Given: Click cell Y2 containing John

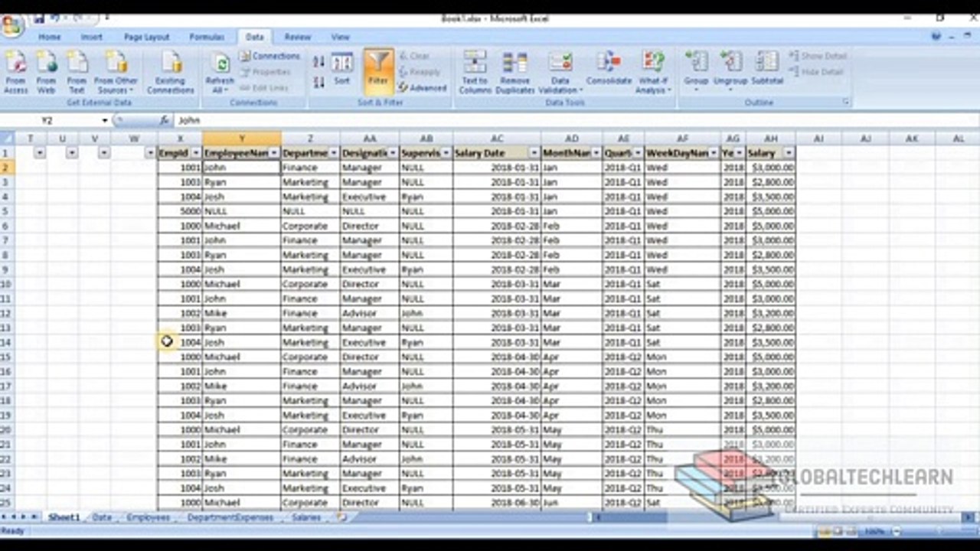Looking at the screenshot, I should [241, 168].
